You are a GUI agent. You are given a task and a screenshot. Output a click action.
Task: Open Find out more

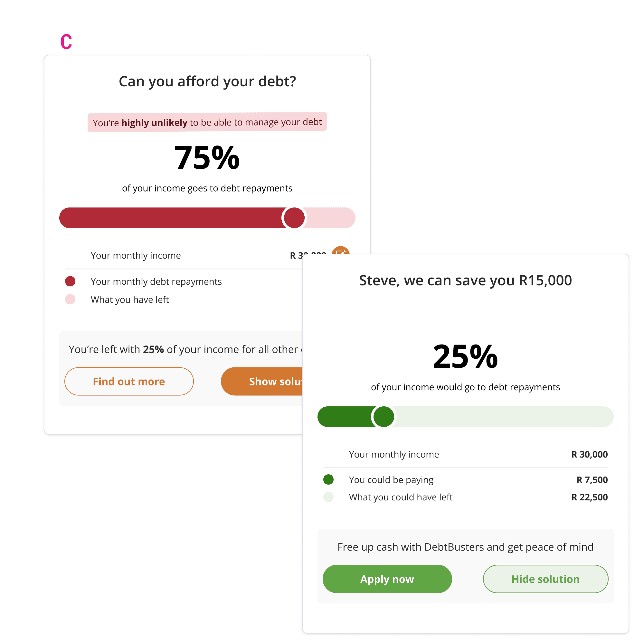pyautogui.click(x=129, y=381)
